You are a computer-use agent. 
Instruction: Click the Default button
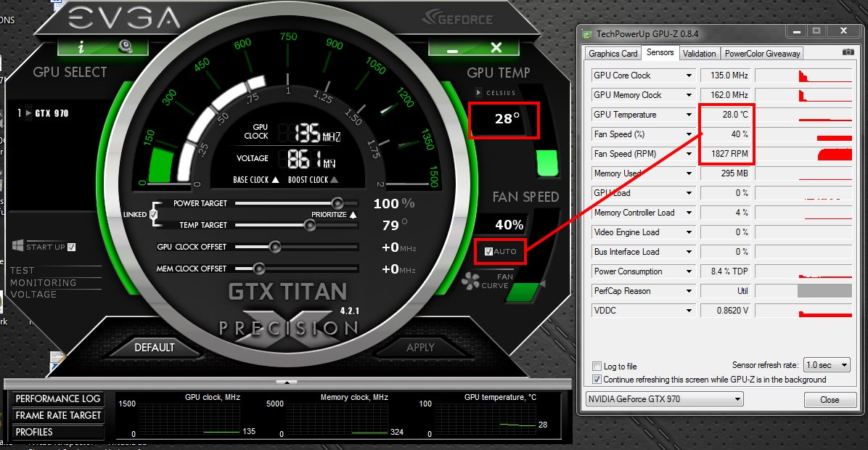pos(155,348)
